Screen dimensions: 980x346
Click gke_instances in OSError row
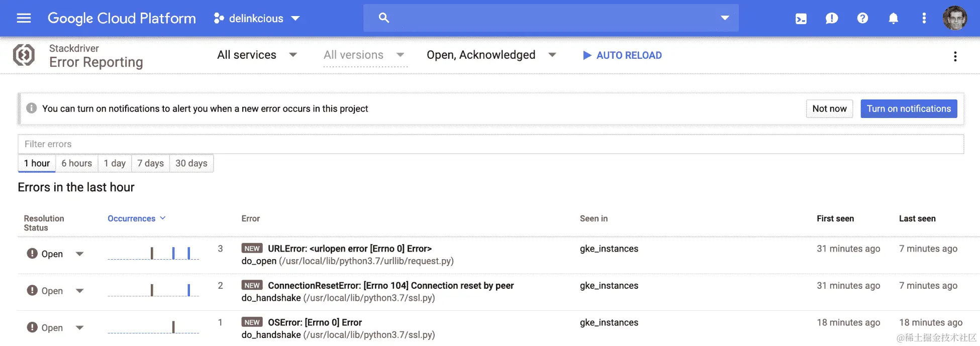click(x=609, y=322)
